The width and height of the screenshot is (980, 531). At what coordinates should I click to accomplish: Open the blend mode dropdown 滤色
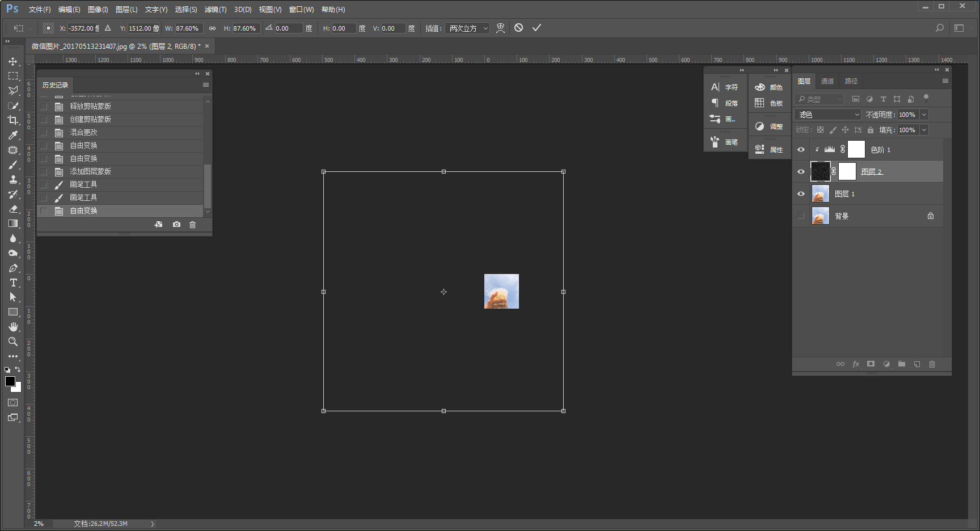pos(828,115)
